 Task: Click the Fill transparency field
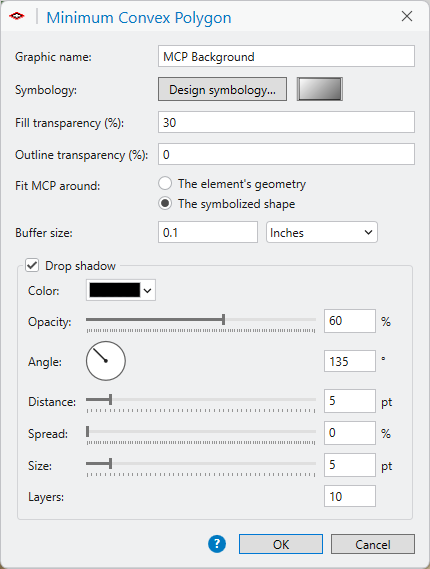pos(286,122)
